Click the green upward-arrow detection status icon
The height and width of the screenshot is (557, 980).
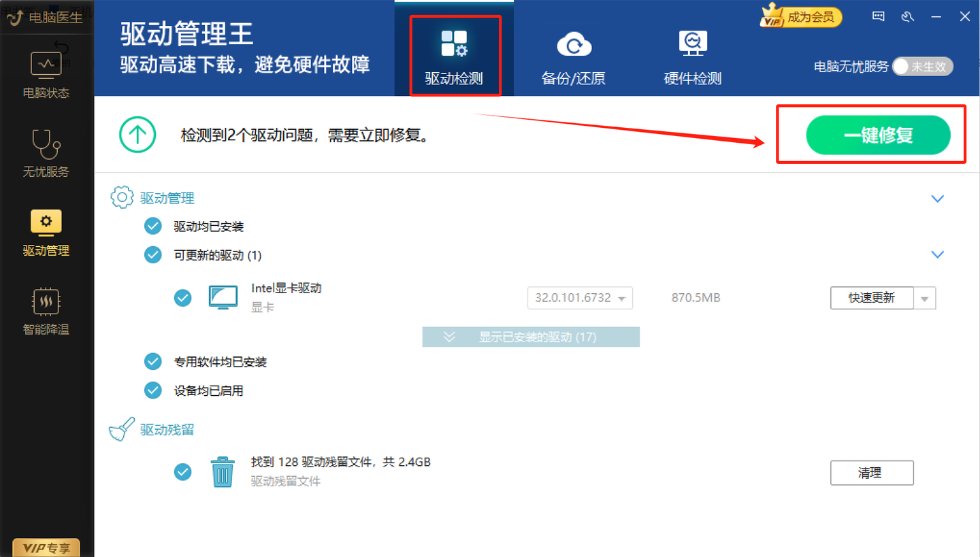coord(137,135)
